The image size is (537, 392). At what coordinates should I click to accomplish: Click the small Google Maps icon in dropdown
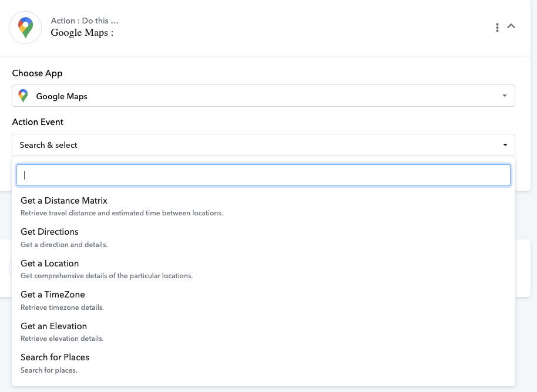(x=24, y=96)
